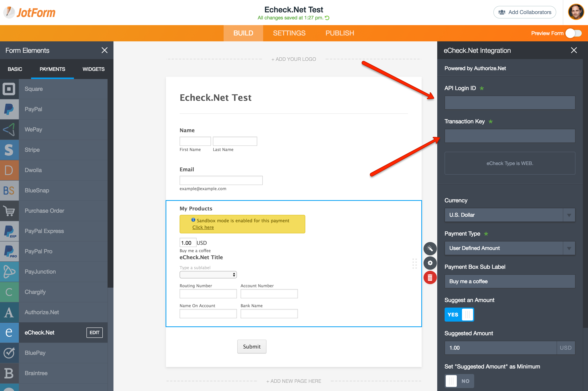588x391 pixels.
Task: Click the My Products label
Action: pos(196,208)
